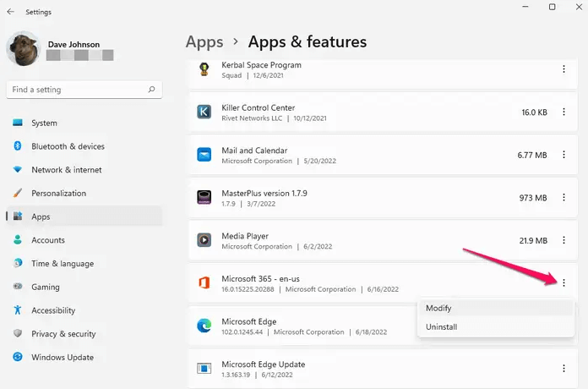Open three-dot menu for Killer Control Center

pyautogui.click(x=563, y=112)
